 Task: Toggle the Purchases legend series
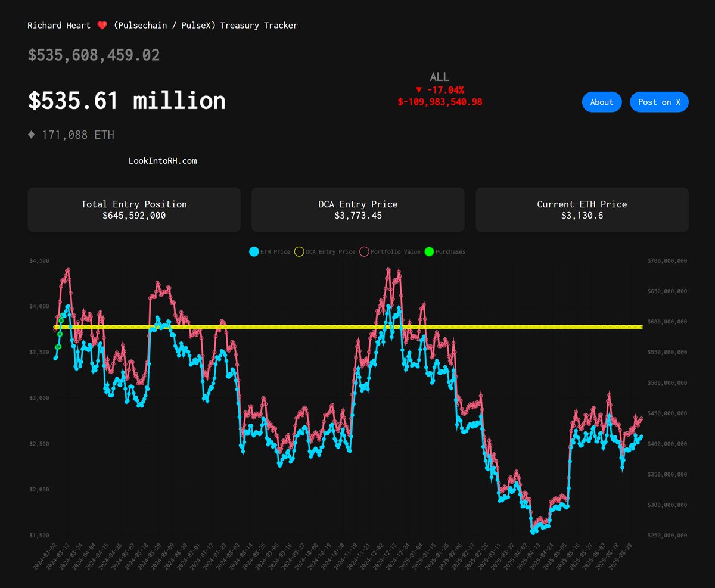click(x=445, y=252)
